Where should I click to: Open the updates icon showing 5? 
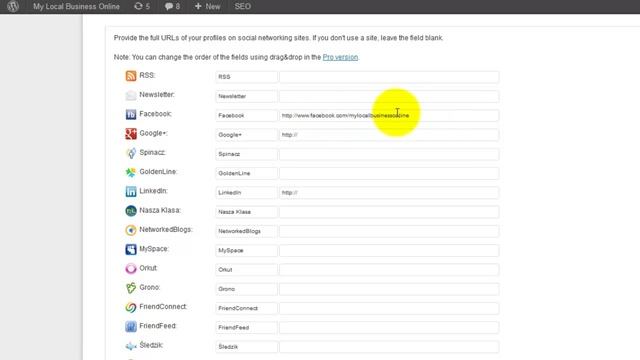click(x=142, y=7)
